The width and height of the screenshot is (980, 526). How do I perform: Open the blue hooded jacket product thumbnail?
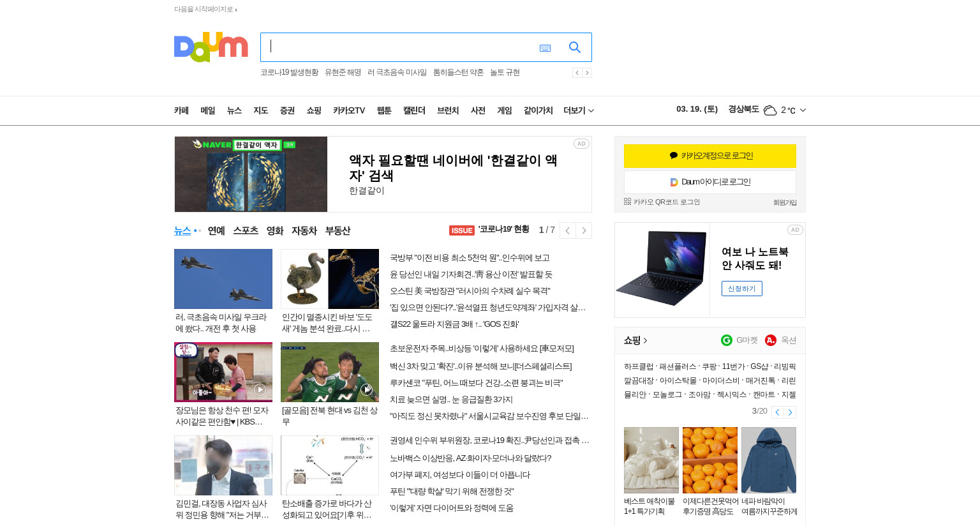769,460
